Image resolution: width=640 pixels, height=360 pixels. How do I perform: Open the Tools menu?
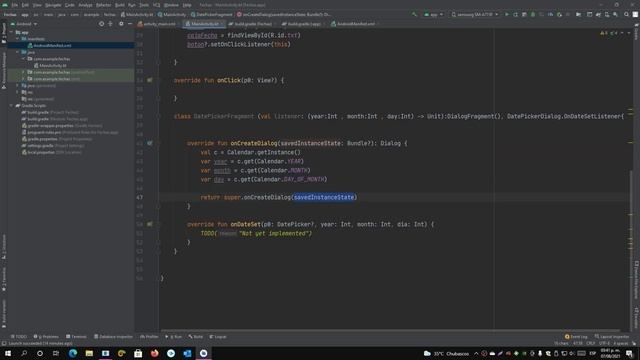pyautogui.click(x=144, y=5)
